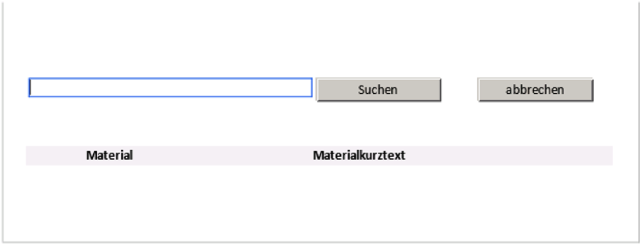Image resolution: width=644 pixels, height=246 pixels.
Task: Abort material search with abbrechen button
Action: click(x=535, y=89)
